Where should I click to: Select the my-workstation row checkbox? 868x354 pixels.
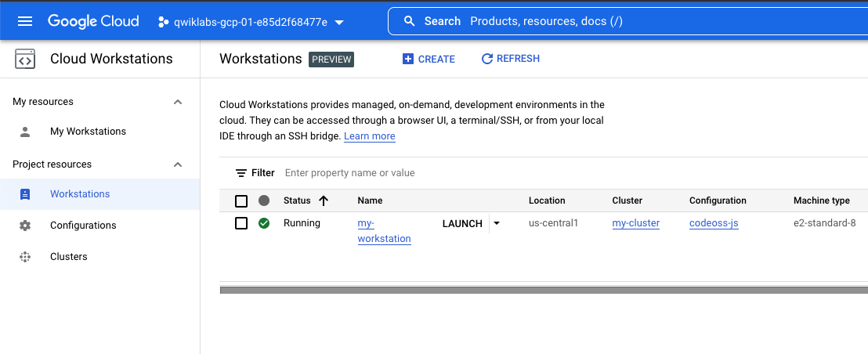pyautogui.click(x=241, y=223)
